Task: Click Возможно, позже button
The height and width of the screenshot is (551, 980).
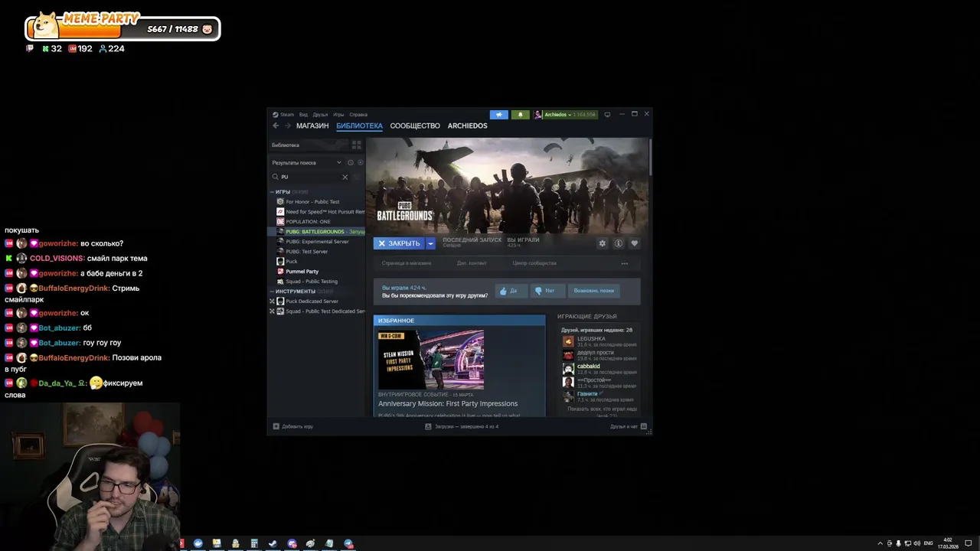Action: 594,291
